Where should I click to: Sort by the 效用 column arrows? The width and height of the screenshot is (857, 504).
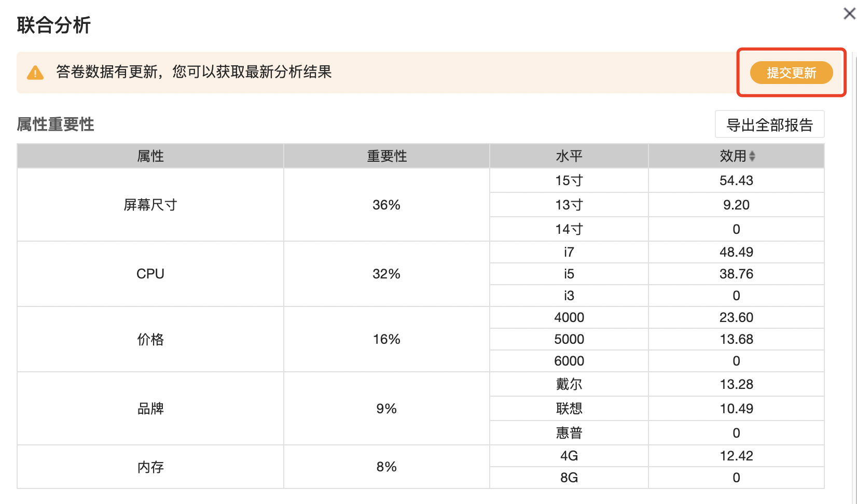752,156
